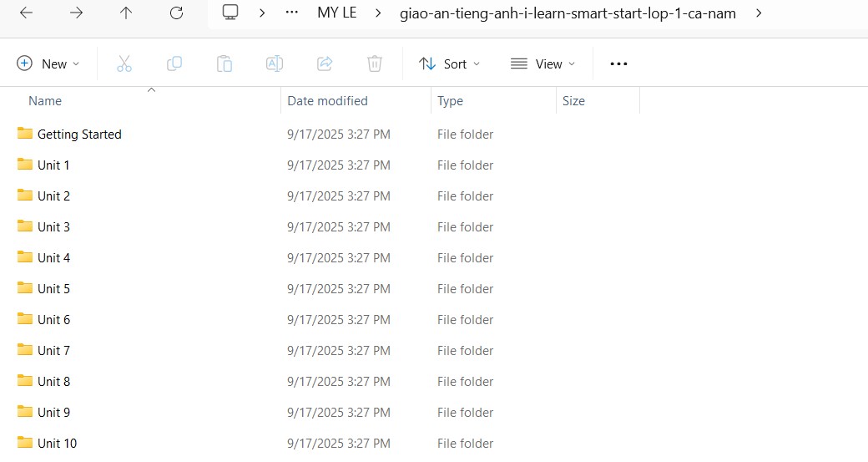Open the View options dropdown

click(x=542, y=63)
